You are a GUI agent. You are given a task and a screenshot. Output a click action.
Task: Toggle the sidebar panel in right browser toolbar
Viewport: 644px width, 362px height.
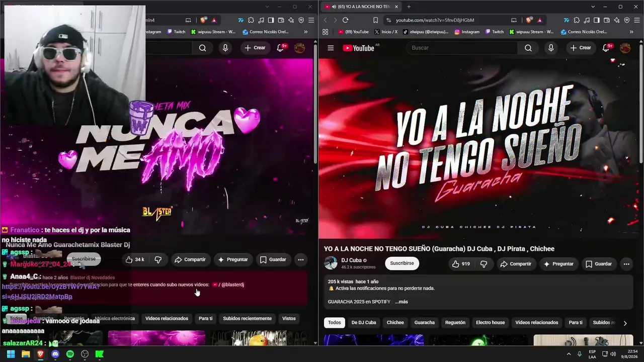tap(596, 20)
